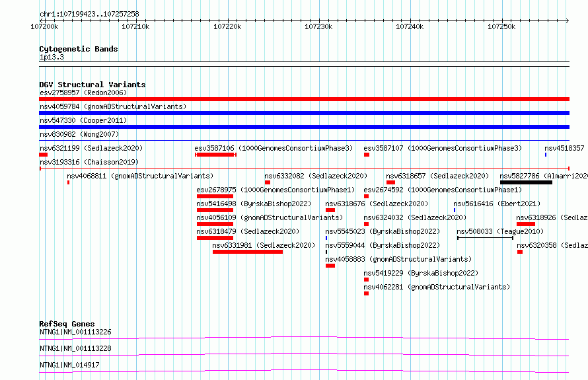This screenshot has height=380, width=588.
Task: Click the red nsv6318676 variant bar
Action: click(330, 210)
